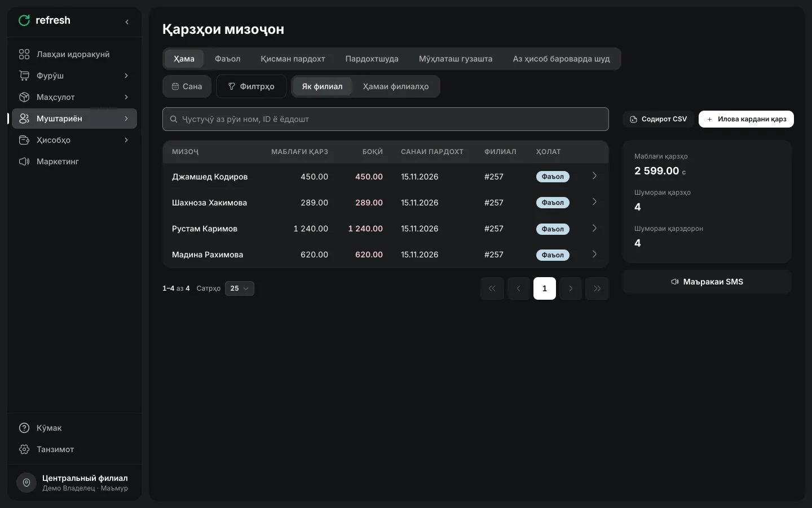Go to the next page

click(571, 288)
